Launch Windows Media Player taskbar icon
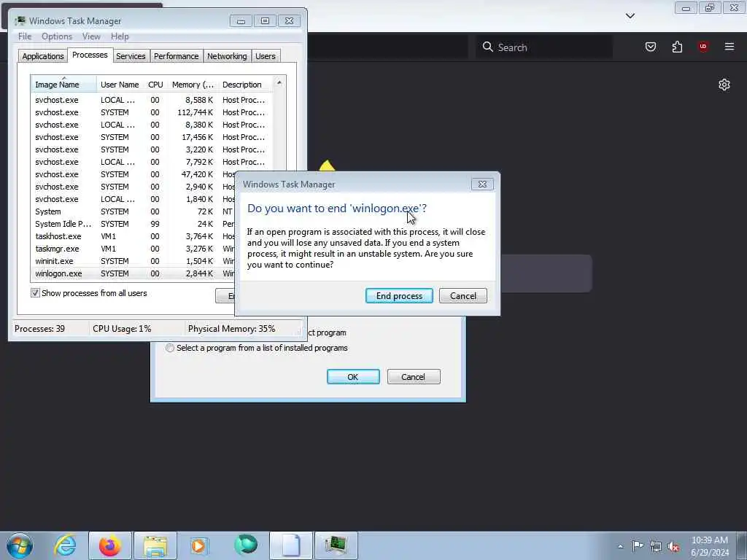747x560 pixels. click(199, 545)
